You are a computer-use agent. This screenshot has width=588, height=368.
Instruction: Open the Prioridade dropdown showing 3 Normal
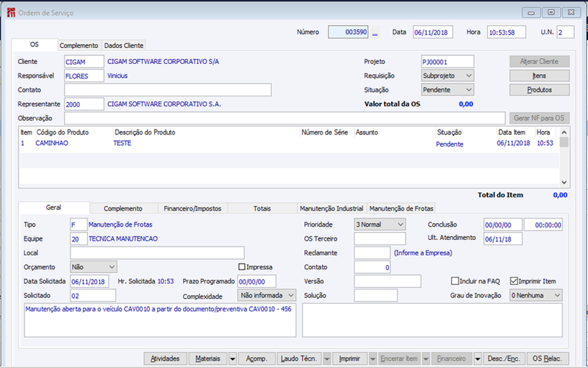point(379,224)
